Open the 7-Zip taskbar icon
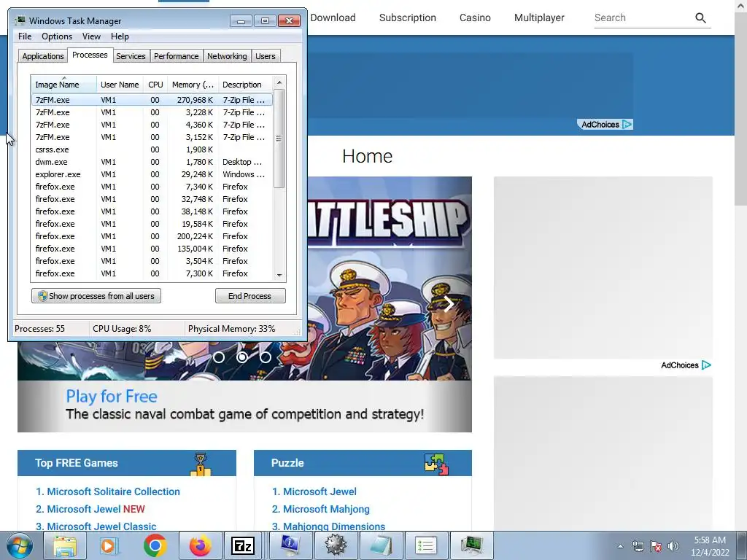The image size is (747, 560). (243, 545)
